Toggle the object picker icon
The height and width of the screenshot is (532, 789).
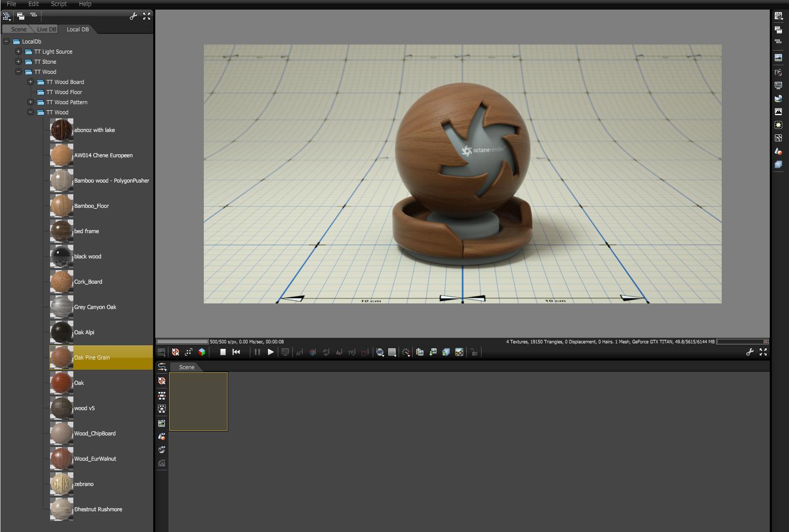click(x=339, y=352)
